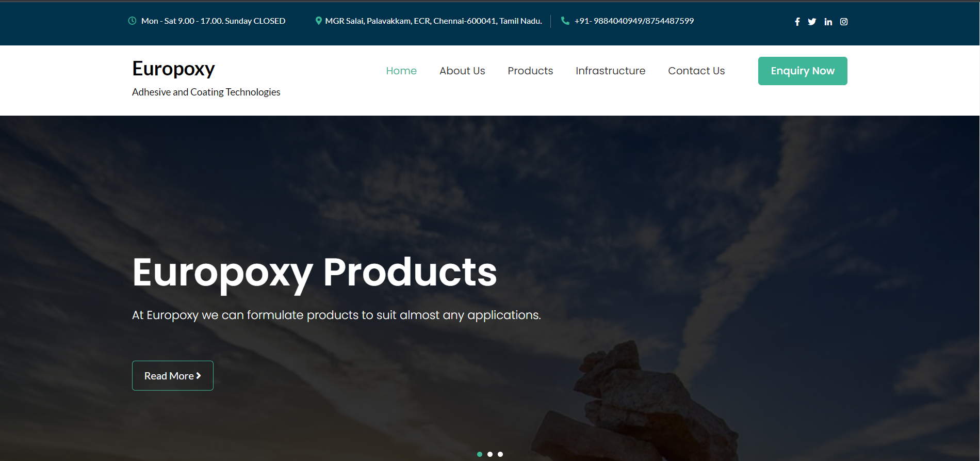Click the Europoxy logo title

point(173,69)
